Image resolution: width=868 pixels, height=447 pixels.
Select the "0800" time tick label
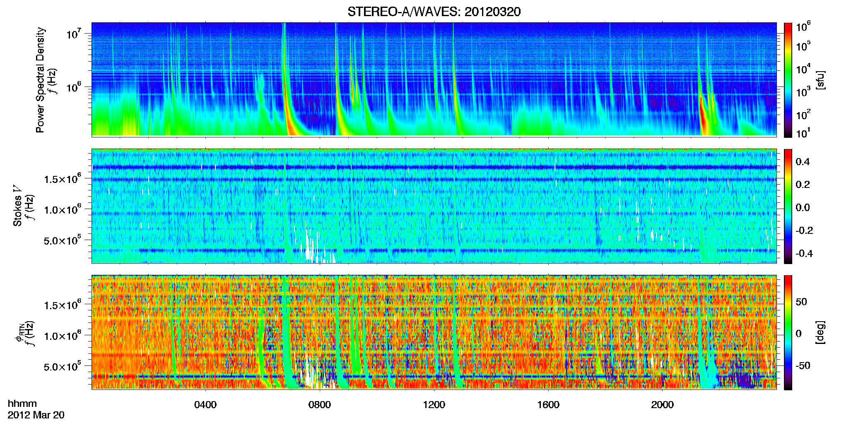tap(320, 405)
